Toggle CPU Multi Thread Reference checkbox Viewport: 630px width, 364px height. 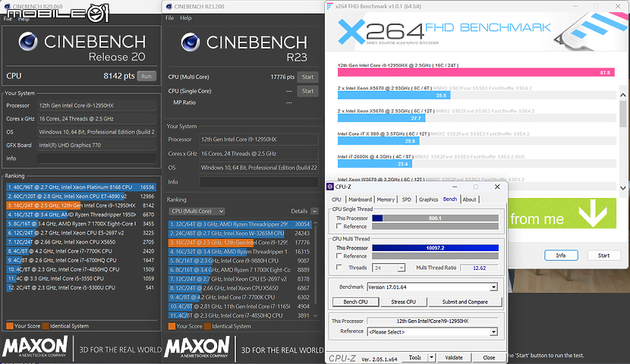339,256
